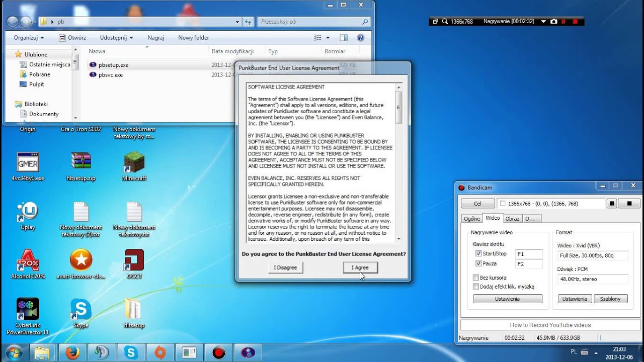The width and height of the screenshot is (644, 362).
Task: Click Nagraj on the Explorer toolbar
Action: tap(156, 38)
